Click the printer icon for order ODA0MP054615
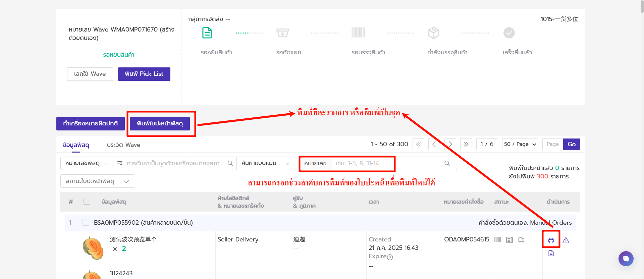This screenshot has height=279, width=644. 551,240
